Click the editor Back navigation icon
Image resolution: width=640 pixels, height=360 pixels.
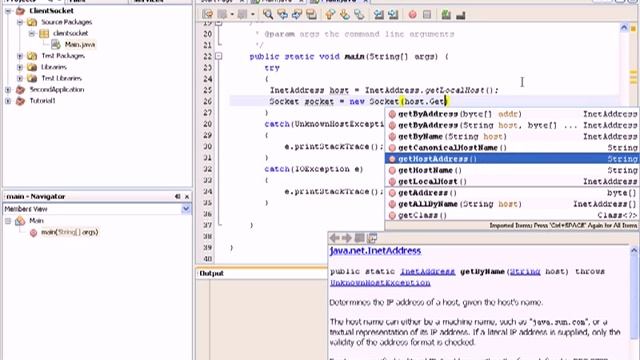tap(222, 15)
